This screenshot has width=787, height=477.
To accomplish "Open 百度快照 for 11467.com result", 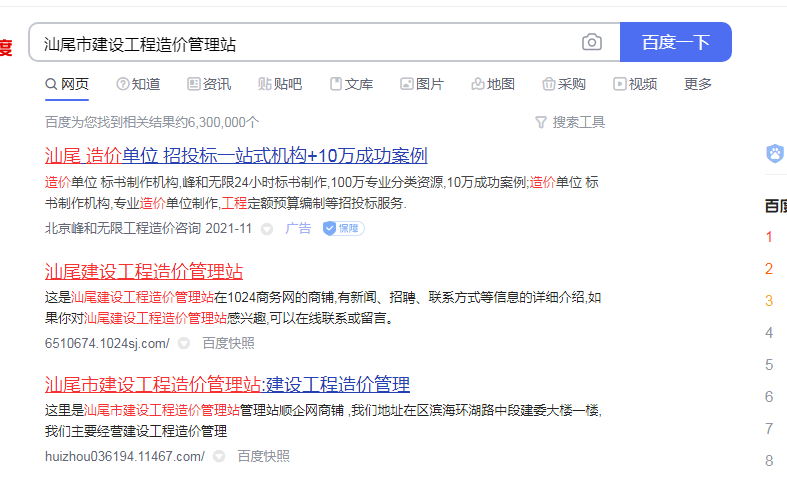I will [x=264, y=456].
